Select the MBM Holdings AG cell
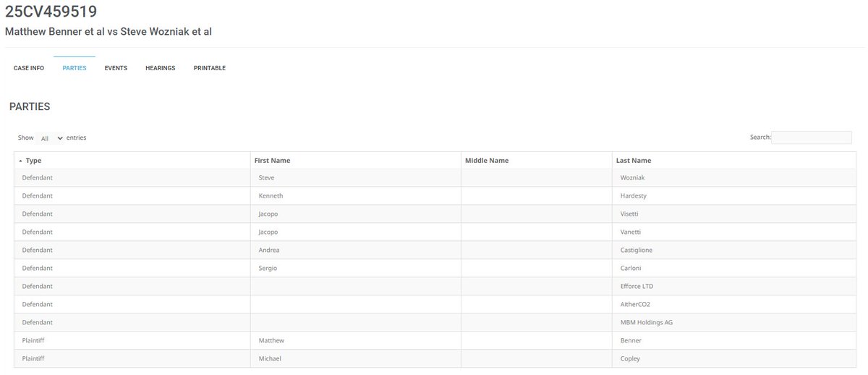868x375 pixels. (x=734, y=323)
